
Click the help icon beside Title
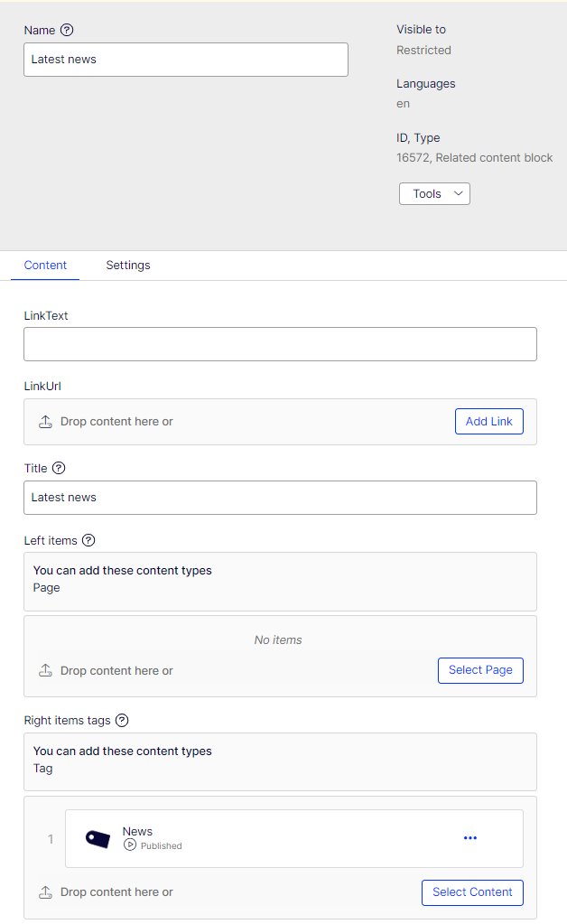point(59,468)
